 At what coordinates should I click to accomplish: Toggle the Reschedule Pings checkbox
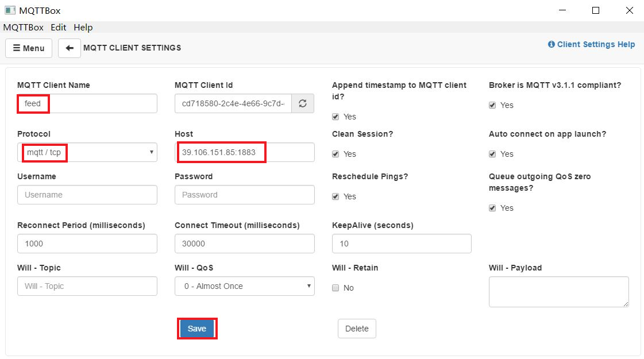pyautogui.click(x=336, y=196)
